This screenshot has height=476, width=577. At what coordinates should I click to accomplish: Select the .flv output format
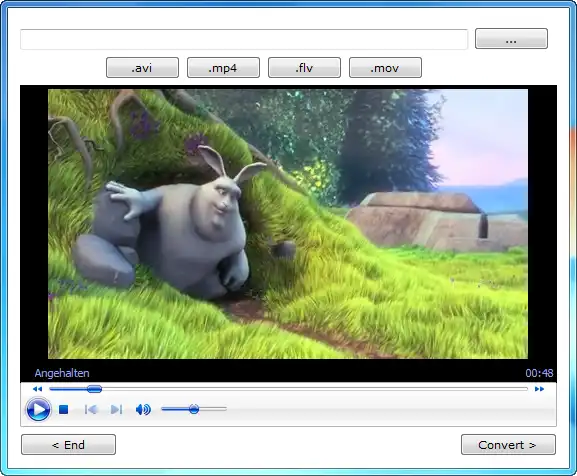coord(304,68)
